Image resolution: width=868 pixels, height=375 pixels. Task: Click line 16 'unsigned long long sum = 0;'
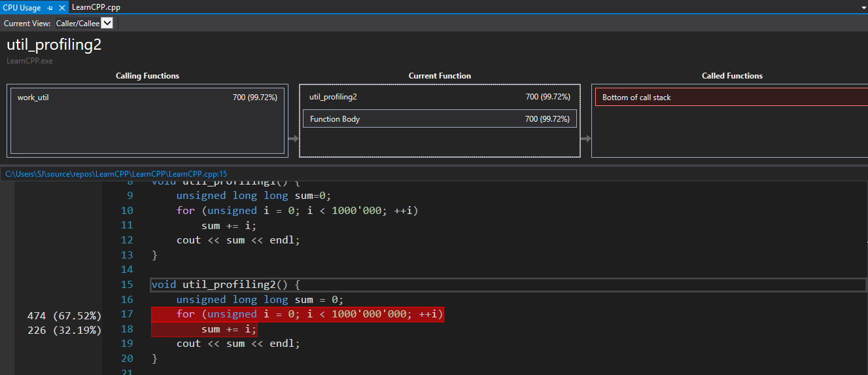tap(260, 300)
